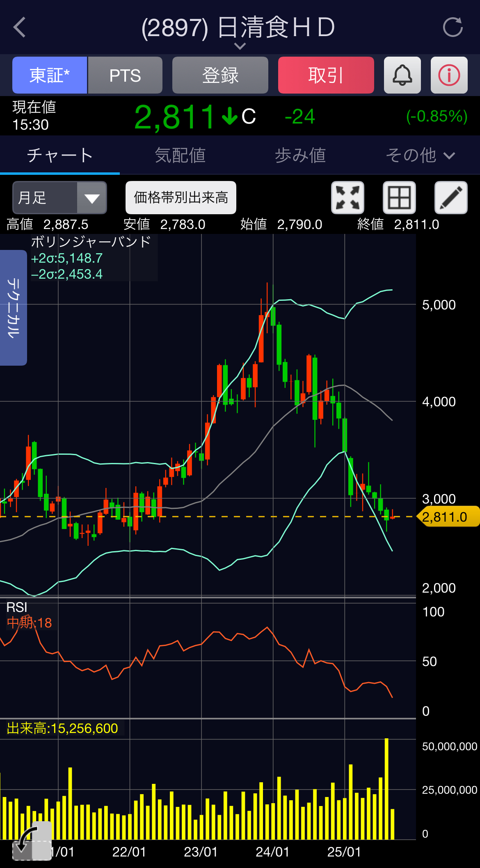
Task: Tap the 50,000,000 volume axis label
Action: coord(450,746)
